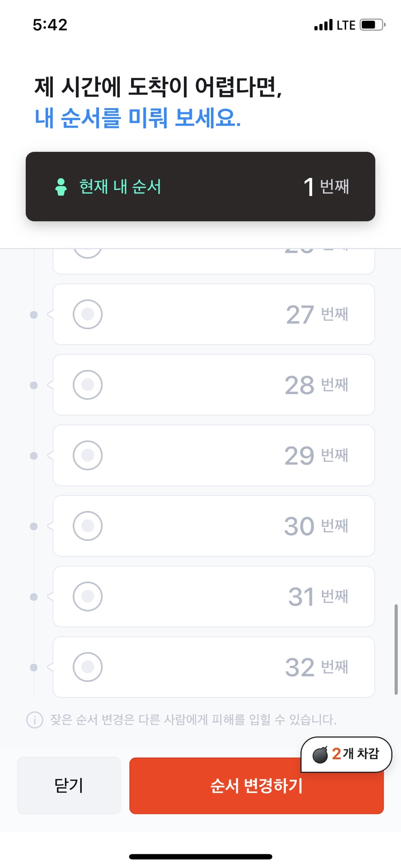401x868 pixels.
Task: Click the cellular signal bars icon
Action: (323, 25)
